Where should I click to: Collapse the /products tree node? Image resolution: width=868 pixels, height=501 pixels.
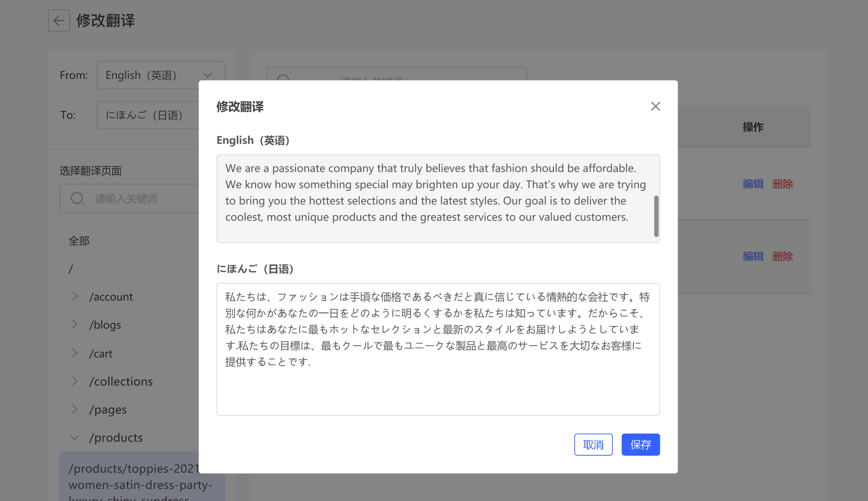[x=75, y=437]
